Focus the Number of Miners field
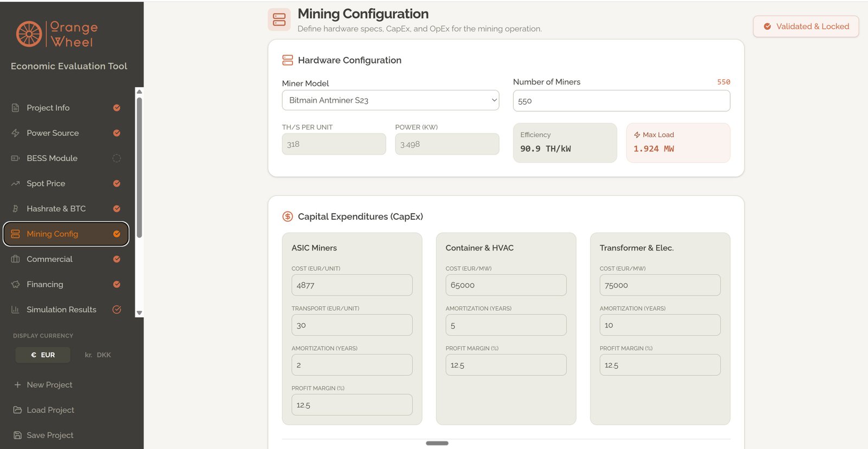Viewport: 868px width, 449px height. pyautogui.click(x=622, y=101)
